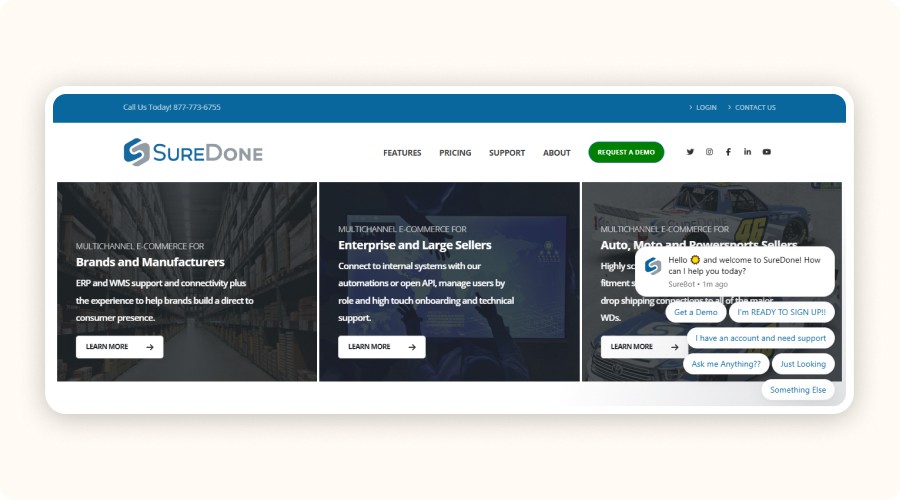
Task: Click the phone number 877-773-6755
Action: click(x=196, y=107)
